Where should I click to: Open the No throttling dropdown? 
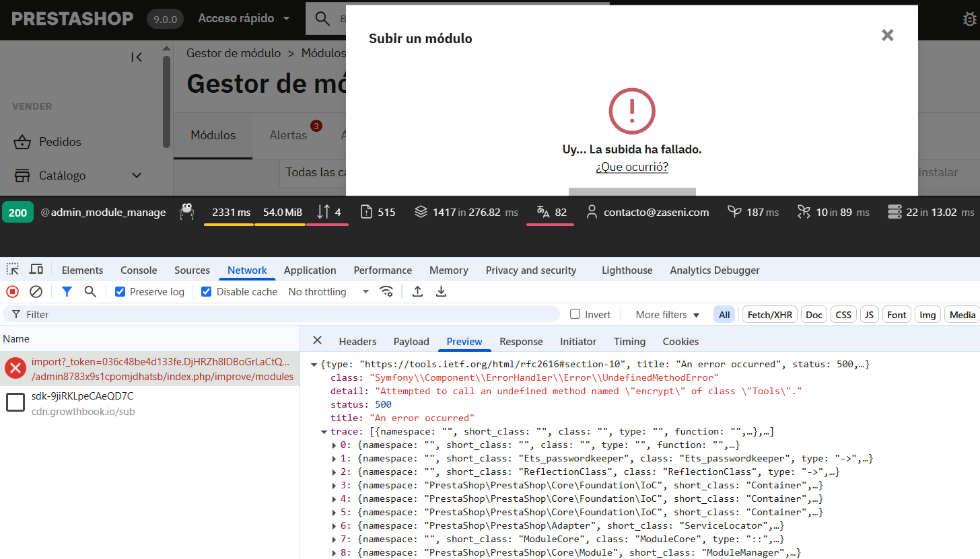click(328, 292)
